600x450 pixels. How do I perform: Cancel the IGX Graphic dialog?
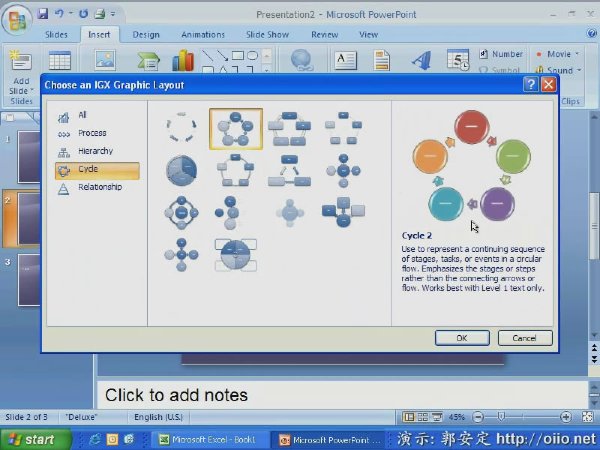point(525,338)
